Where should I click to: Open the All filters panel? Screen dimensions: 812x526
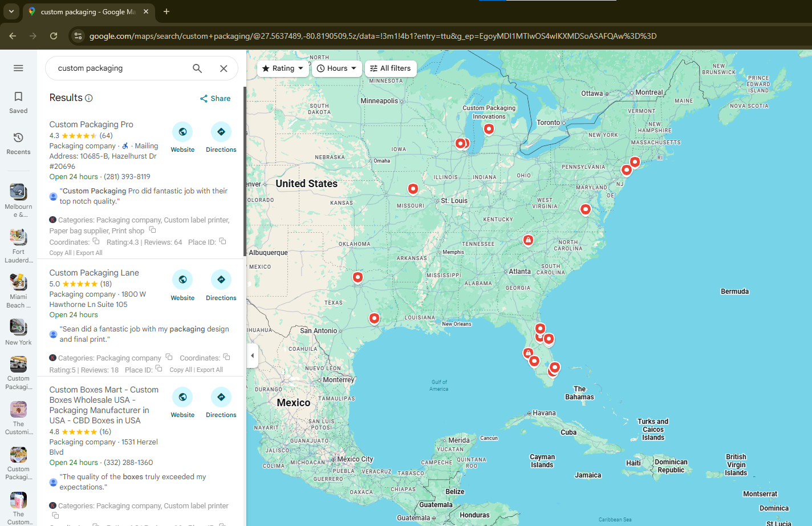[x=391, y=68]
